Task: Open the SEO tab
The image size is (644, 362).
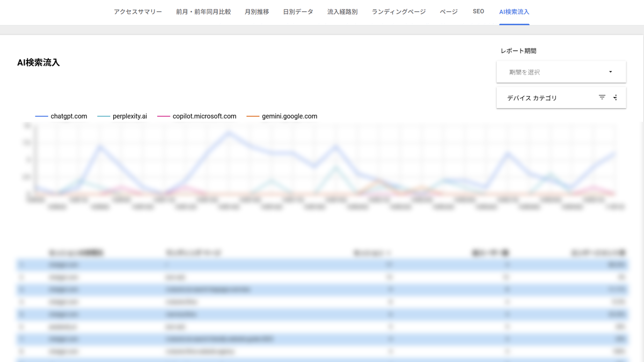Action: pos(478,11)
